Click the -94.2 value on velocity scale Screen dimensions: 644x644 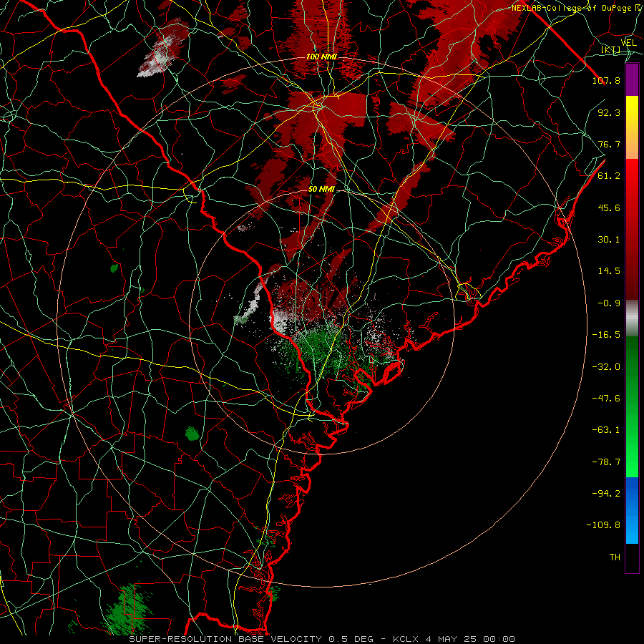[606, 494]
